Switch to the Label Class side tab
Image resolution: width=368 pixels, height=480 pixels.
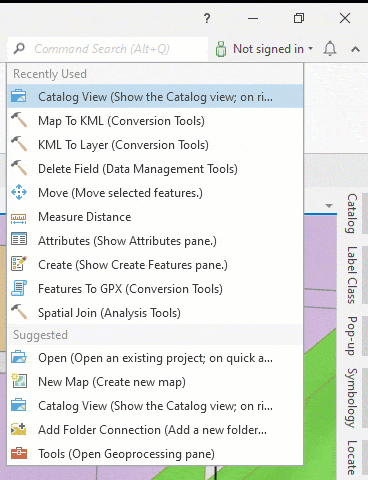(x=352, y=275)
